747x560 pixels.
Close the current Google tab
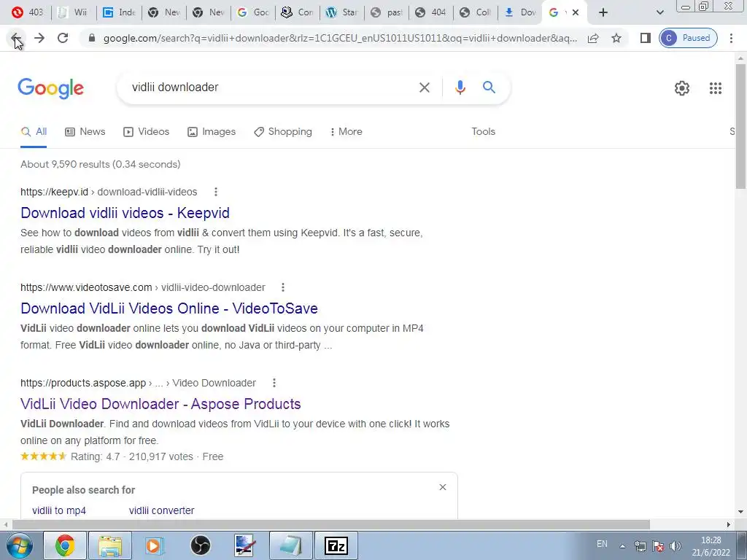click(x=576, y=12)
